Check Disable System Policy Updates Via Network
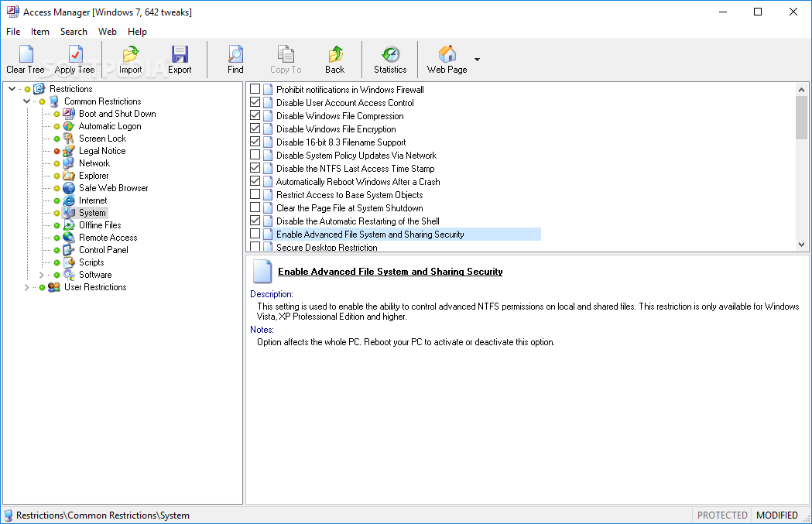This screenshot has width=812, height=524. pyautogui.click(x=255, y=155)
